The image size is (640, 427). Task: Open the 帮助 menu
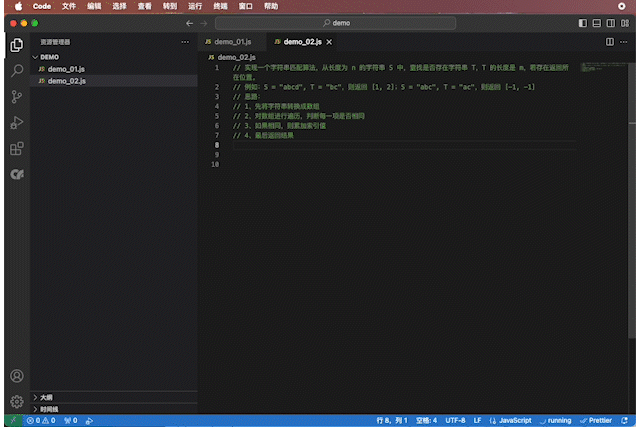coord(271,6)
